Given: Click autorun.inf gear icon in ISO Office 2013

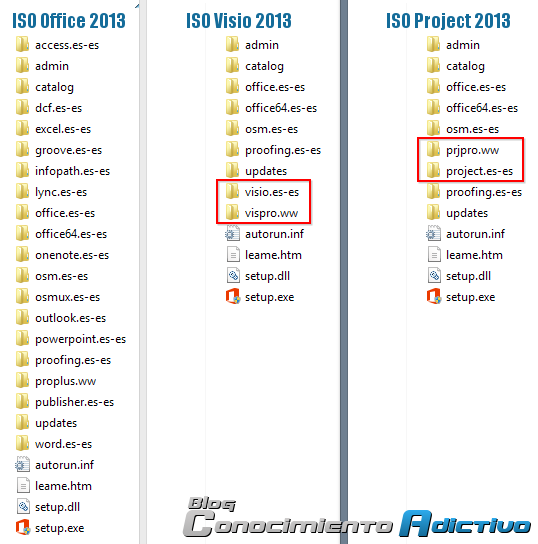Looking at the screenshot, I should pos(23,465).
